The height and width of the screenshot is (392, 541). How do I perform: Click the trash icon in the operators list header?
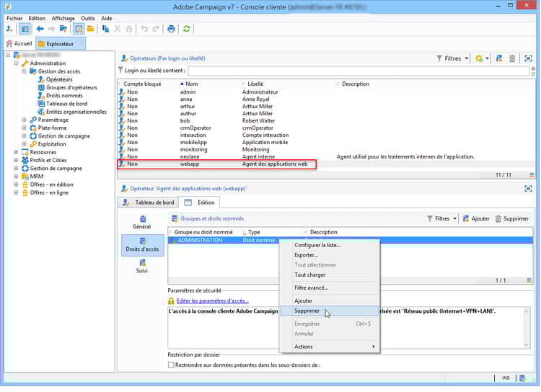tap(513, 58)
